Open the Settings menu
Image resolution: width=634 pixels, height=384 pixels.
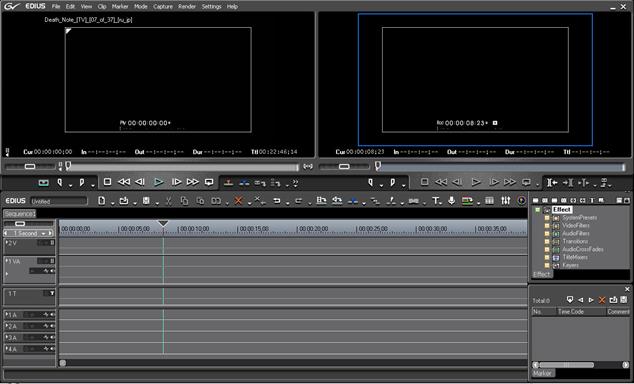click(211, 6)
